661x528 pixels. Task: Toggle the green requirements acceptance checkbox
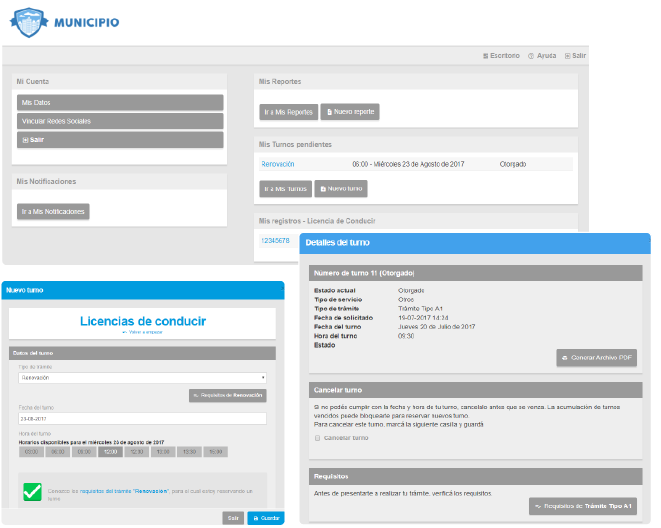[x=32, y=491]
